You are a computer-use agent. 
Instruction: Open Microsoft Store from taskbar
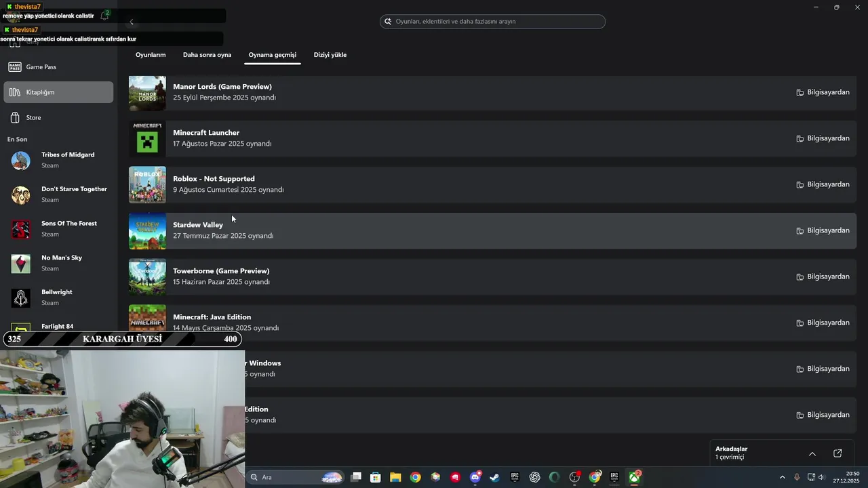[376, 477]
